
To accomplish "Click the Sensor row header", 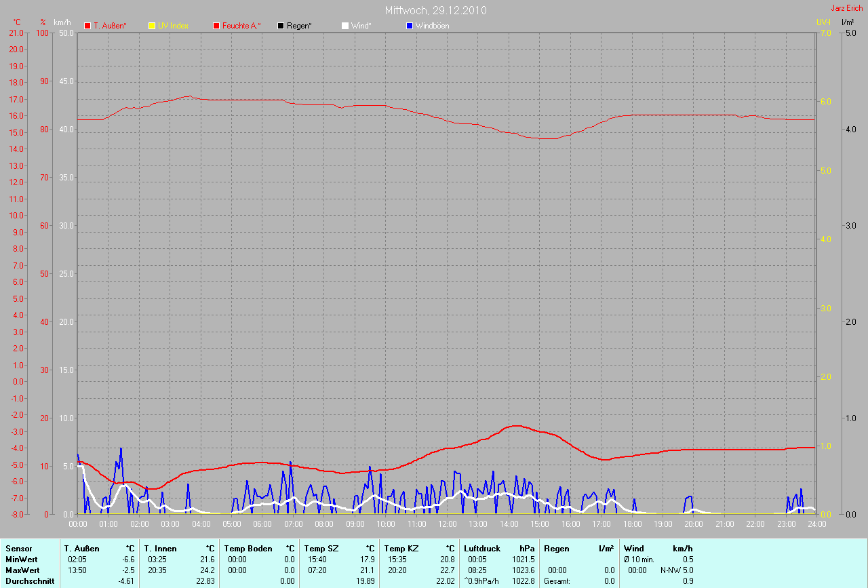I will (x=18, y=549).
